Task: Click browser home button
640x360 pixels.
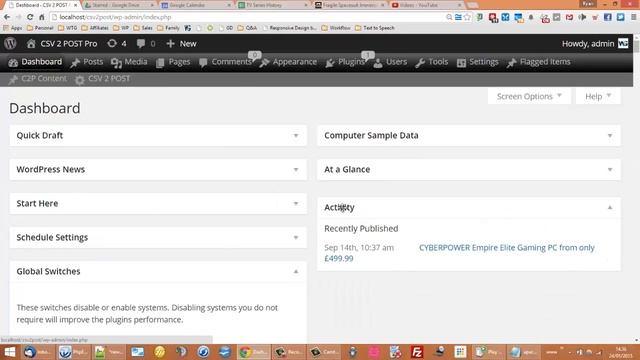Action: click(x=42, y=17)
